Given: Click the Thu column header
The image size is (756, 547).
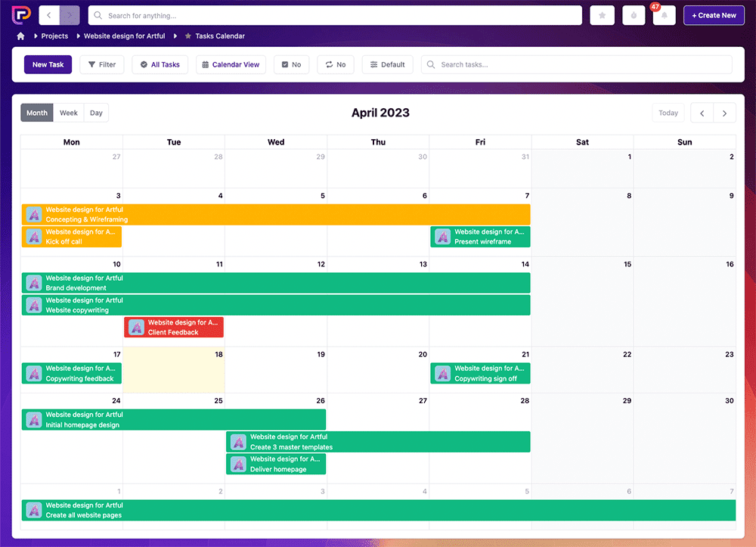Looking at the screenshot, I should pos(378,141).
